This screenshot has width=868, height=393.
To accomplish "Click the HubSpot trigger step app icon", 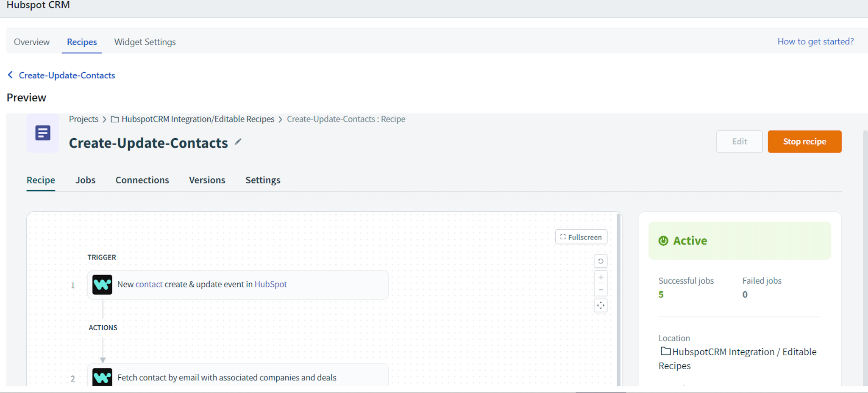I will [x=102, y=285].
